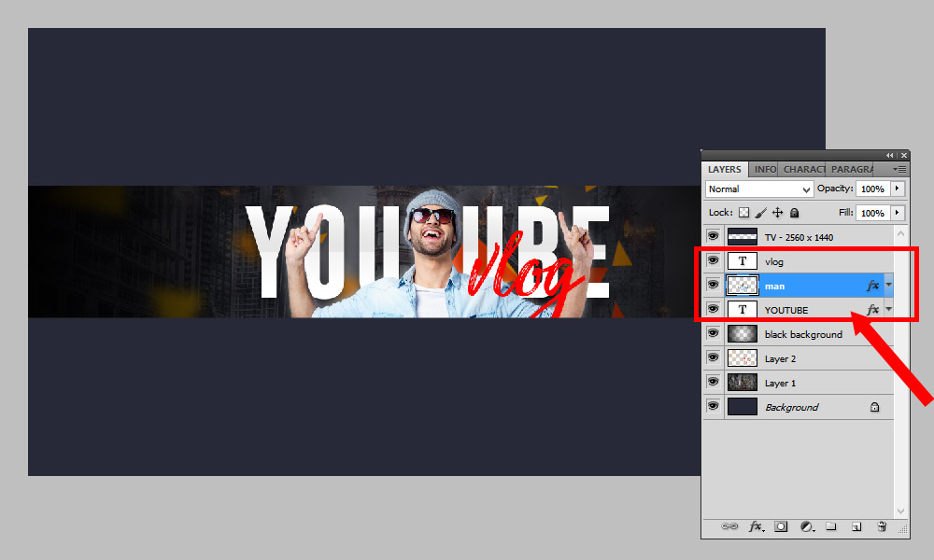Select the Background layer by name

792,407
